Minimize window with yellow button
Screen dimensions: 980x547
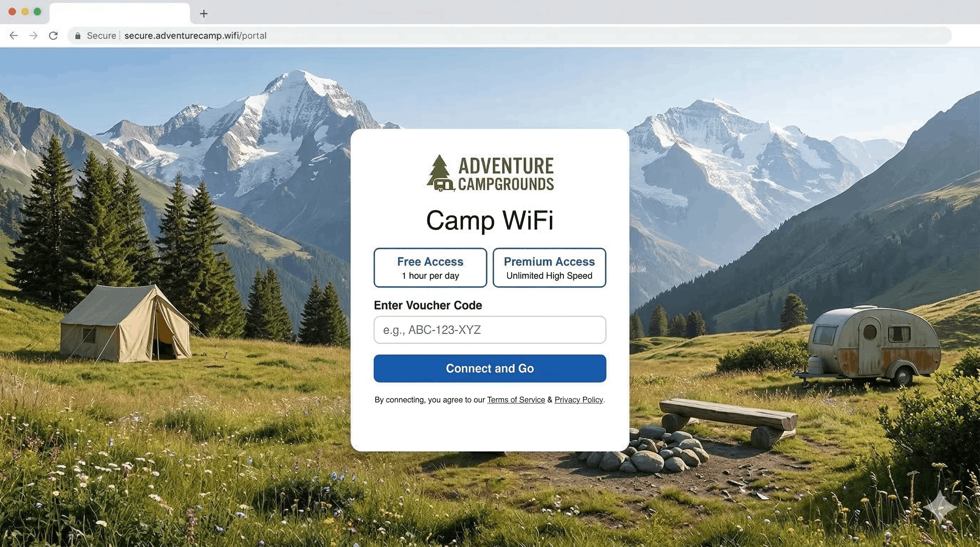[25, 12]
